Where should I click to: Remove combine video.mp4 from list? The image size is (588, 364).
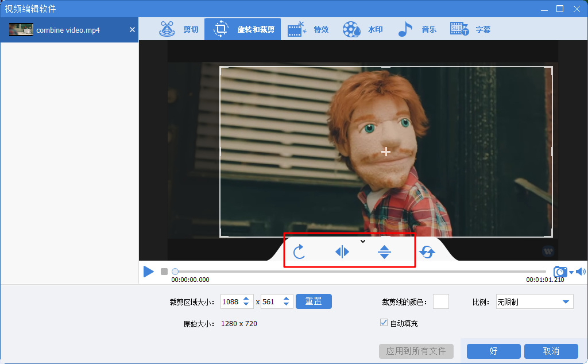pos(132,30)
